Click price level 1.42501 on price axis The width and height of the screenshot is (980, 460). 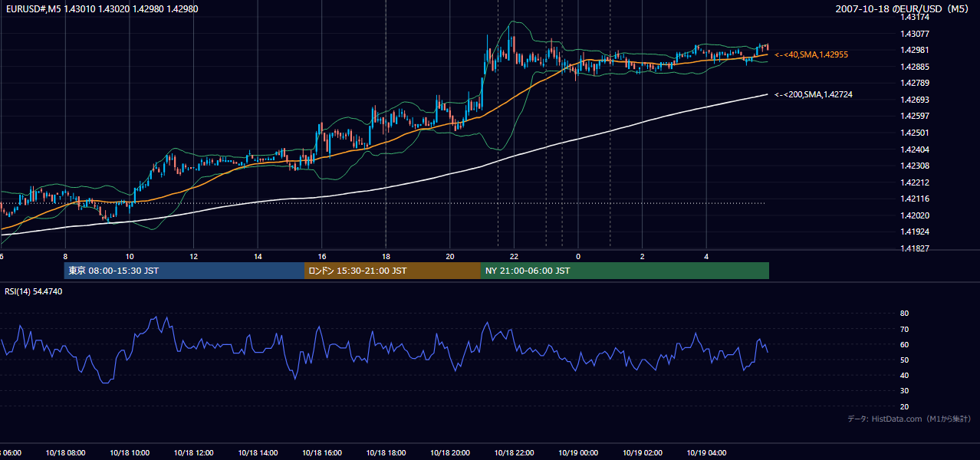[914, 133]
